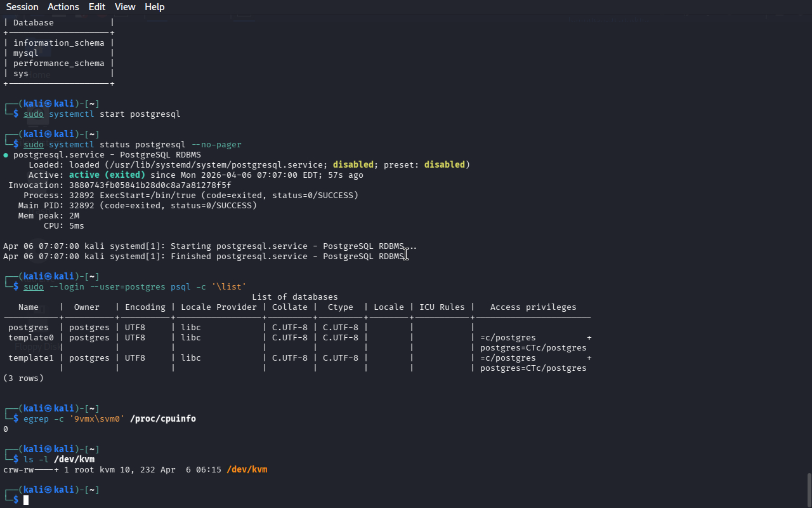Click the "Locale Provider" column header
The height and width of the screenshot is (508, 812).
pyautogui.click(x=218, y=307)
